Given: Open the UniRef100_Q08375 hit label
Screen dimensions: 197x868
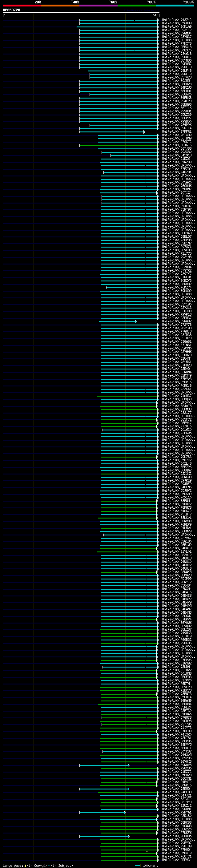Looking at the screenshot, I should (x=177, y=50).
